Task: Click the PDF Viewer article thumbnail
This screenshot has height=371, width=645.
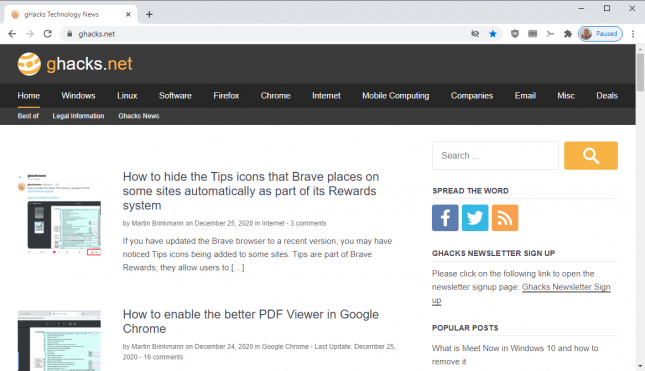Action: click(59, 341)
